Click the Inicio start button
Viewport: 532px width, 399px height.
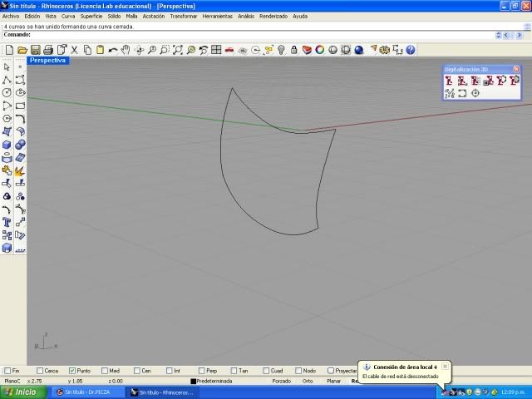(x=22, y=392)
